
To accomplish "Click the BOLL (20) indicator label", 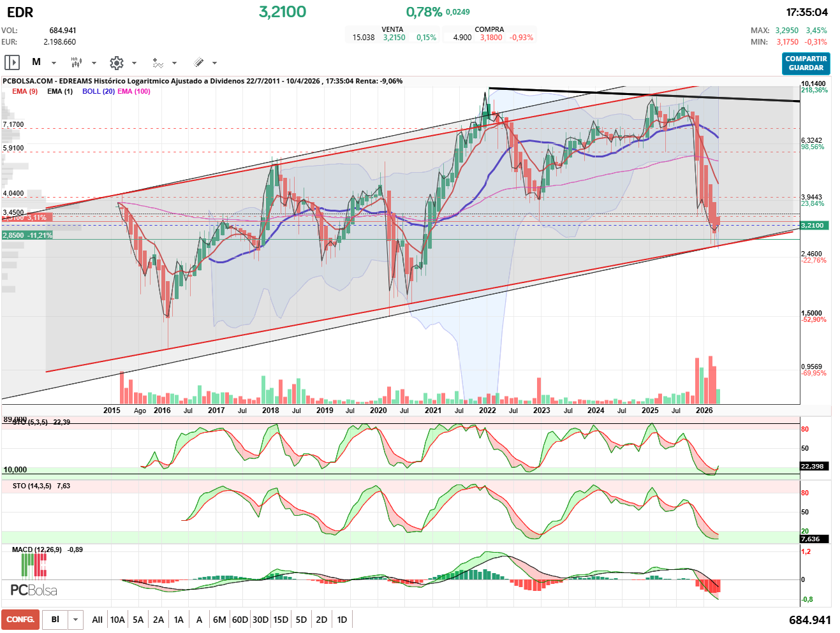I will point(98,91).
